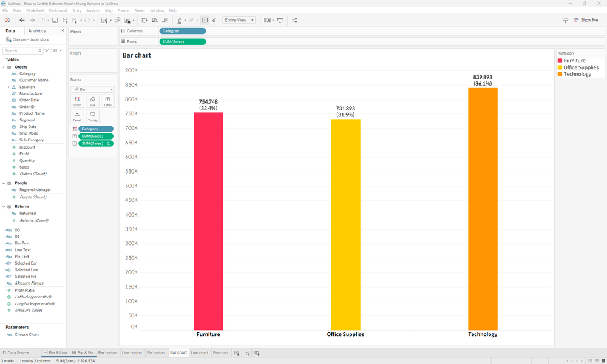Image resolution: width=607 pixels, height=364 pixels.
Task: Open the Tooltip marks card
Action: pyautogui.click(x=92, y=116)
